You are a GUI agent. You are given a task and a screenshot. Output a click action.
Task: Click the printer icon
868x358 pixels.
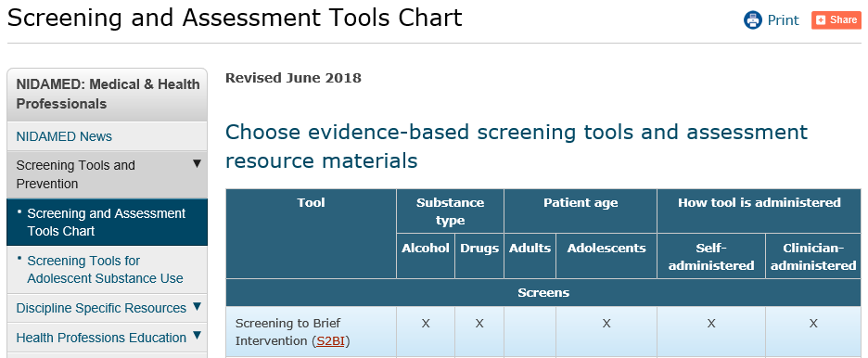(753, 20)
